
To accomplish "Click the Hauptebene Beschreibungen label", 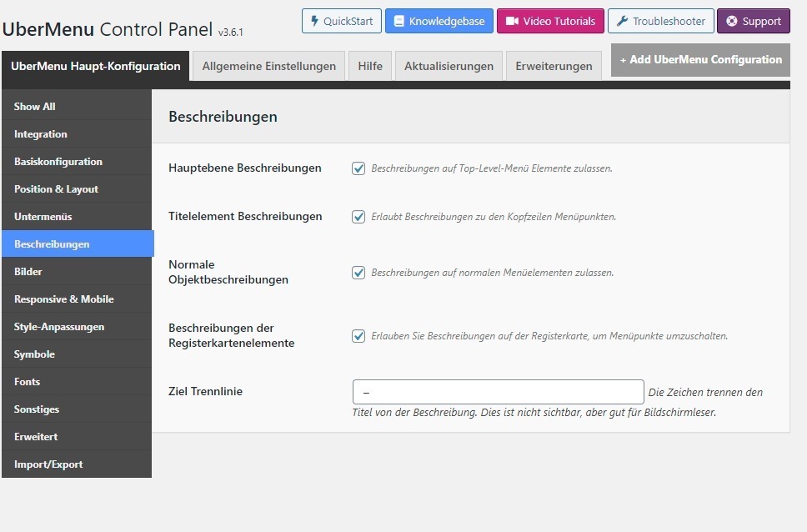I will (x=245, y=168).
